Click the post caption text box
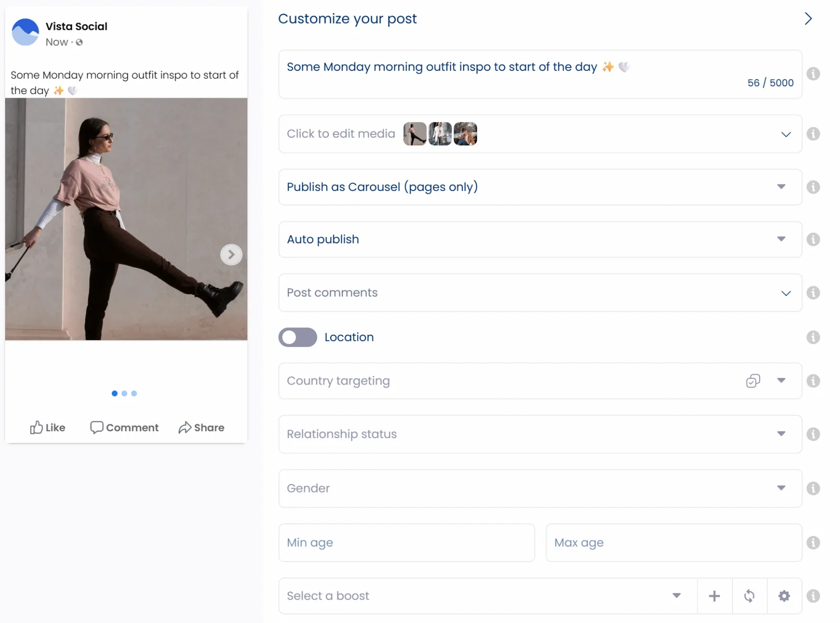The height and width of the screenshot is (623, 840). pyautogui.click(x=540, y=73)
